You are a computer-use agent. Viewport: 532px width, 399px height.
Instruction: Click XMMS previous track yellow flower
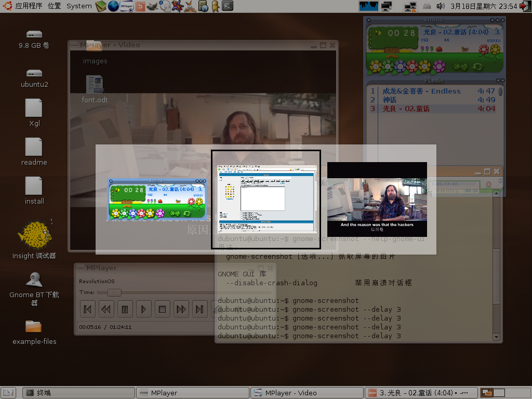point(376,66)
